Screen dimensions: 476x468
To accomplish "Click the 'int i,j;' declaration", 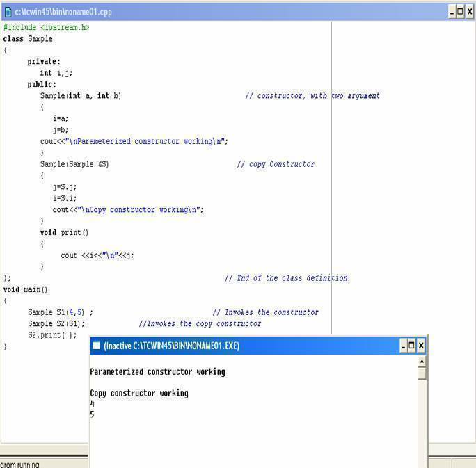I will 56,73.
